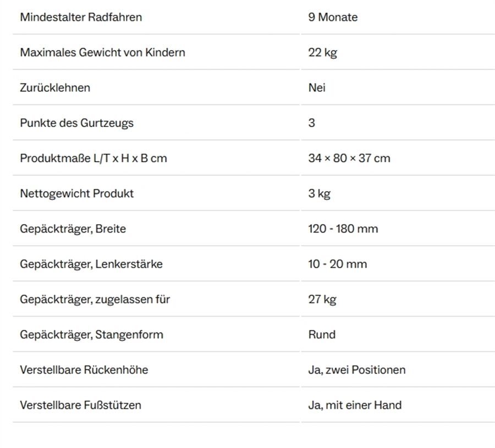Click "Gepäckträger, Breite" row label
Image resolution: width=495 pixels, height=448 pixels.
[x=73, y=229]
